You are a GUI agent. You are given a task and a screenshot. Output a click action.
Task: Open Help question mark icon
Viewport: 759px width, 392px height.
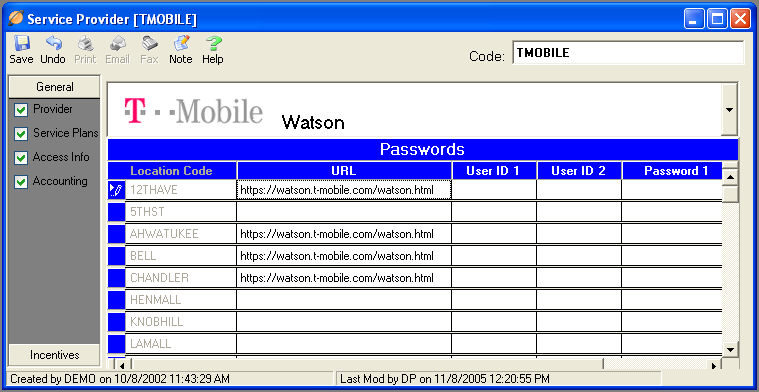pos(213,44)
